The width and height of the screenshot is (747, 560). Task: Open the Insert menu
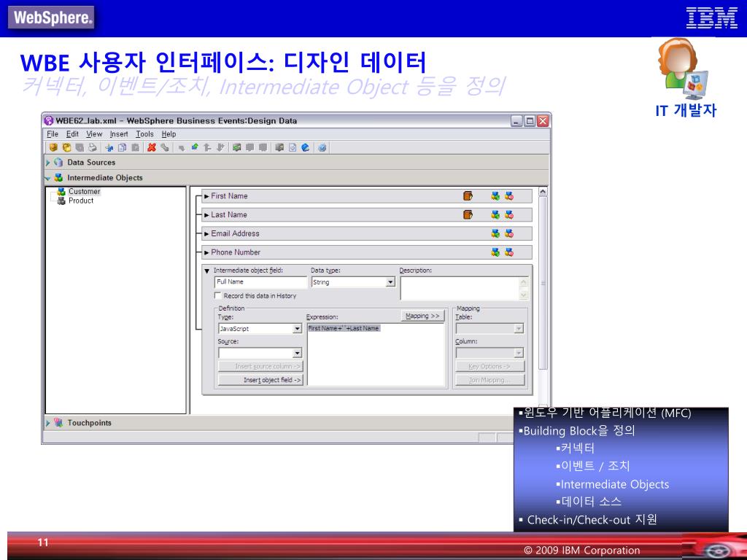coord(119,134)
